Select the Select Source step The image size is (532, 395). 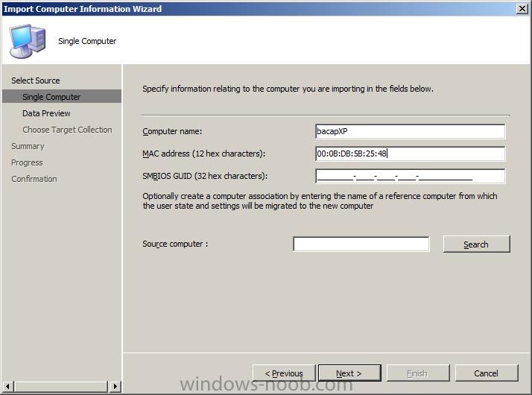[x=36, y=80]
